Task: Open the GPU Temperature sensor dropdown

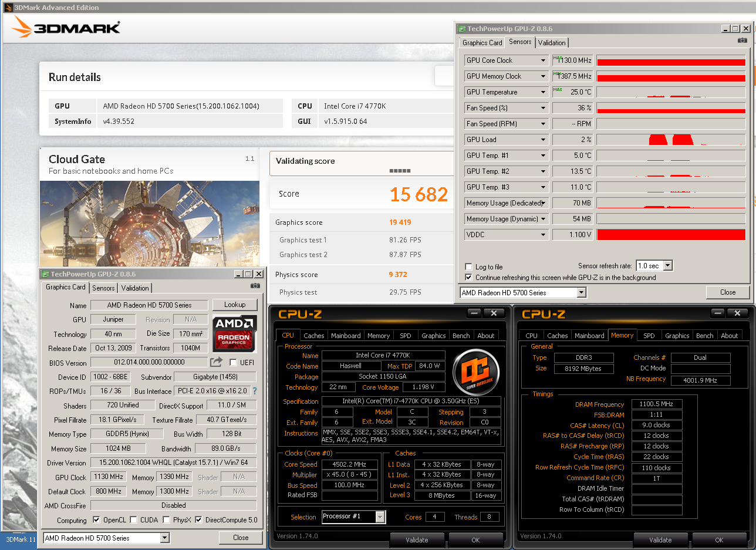Action: click(x=544, y=92)
